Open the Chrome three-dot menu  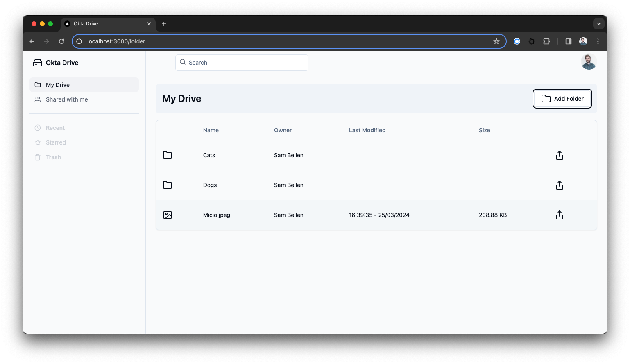598,41
